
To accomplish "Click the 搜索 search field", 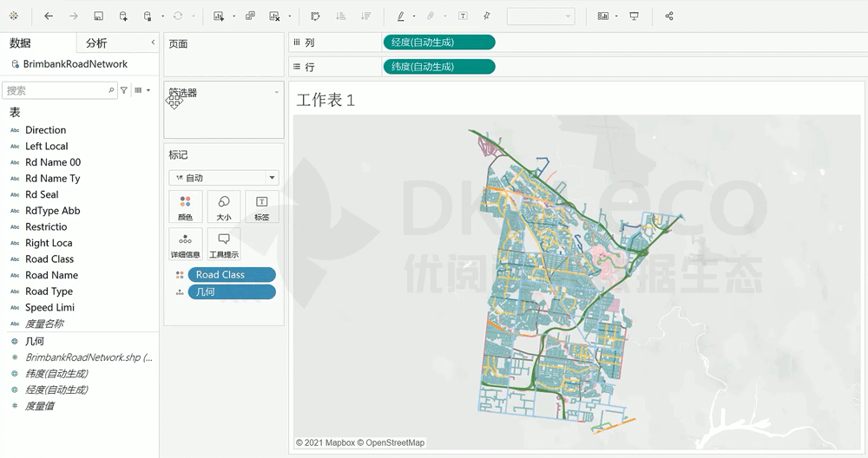I will point(56,90).
